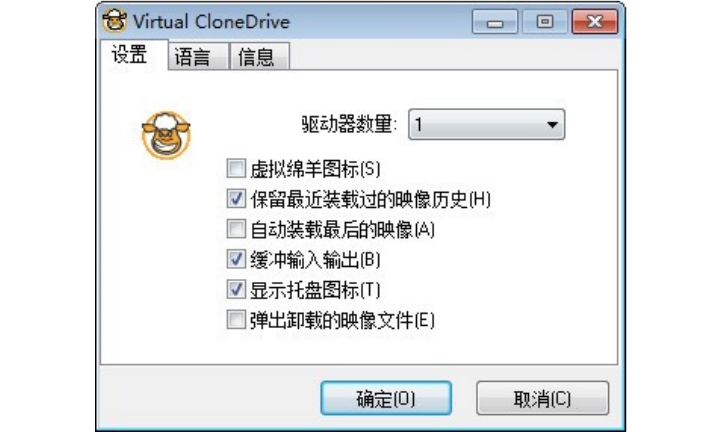Switch to the 语言 tab
720x432 pixels.
tap(198, 57)
